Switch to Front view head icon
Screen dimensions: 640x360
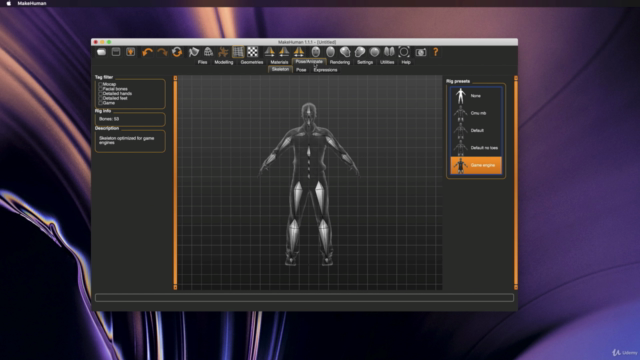coord(316,52)
